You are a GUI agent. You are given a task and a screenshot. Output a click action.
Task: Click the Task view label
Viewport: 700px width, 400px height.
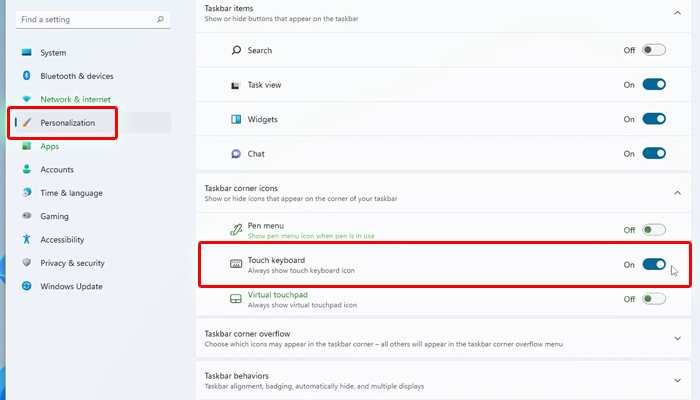tap(264, 85)
